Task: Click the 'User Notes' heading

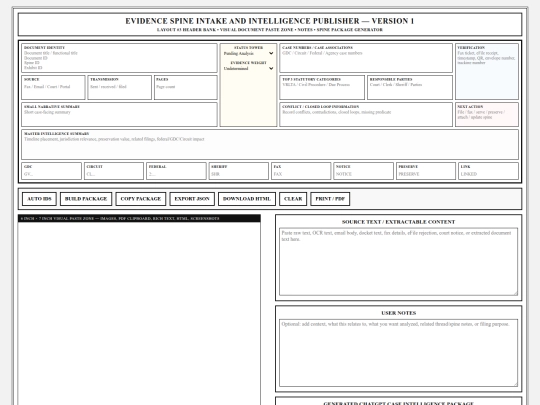Action: tap(398, 313)
